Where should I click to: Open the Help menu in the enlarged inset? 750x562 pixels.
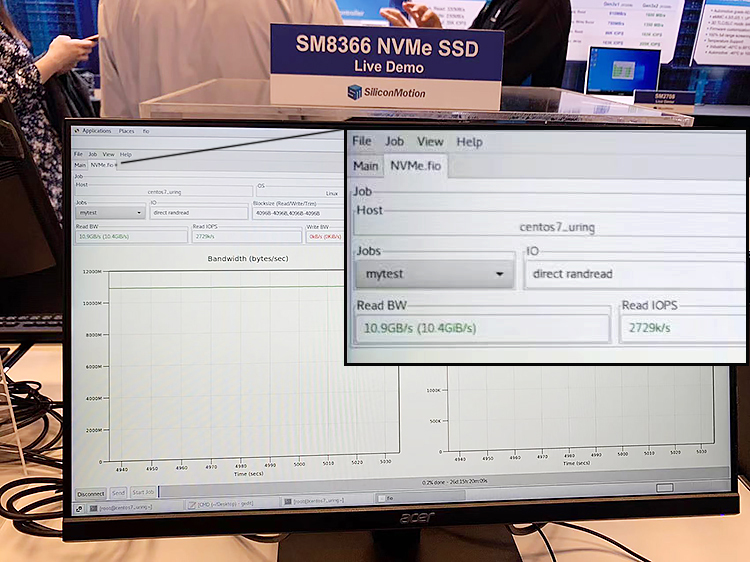point(469,142)
